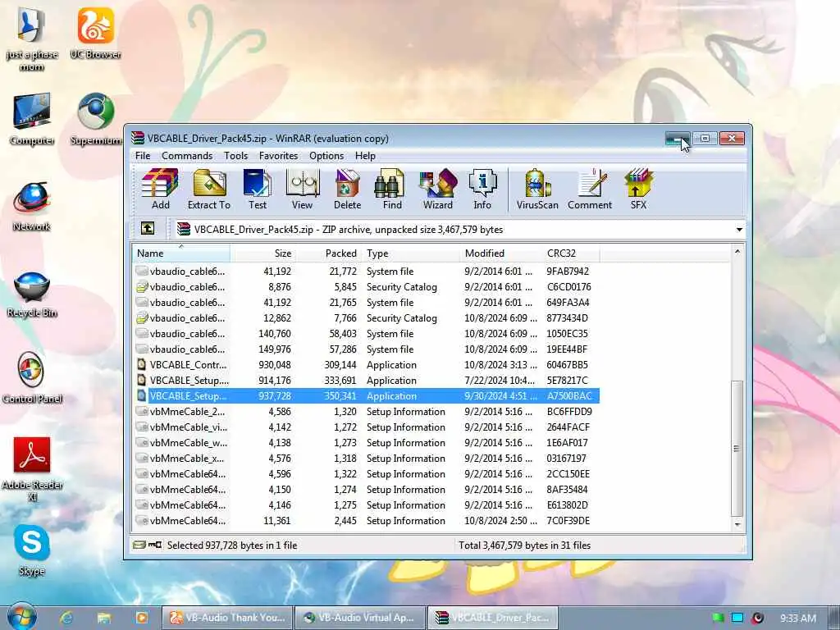Click the Test archive icon
Viewport: 840px width, 630px height.
tap(257, 189)
